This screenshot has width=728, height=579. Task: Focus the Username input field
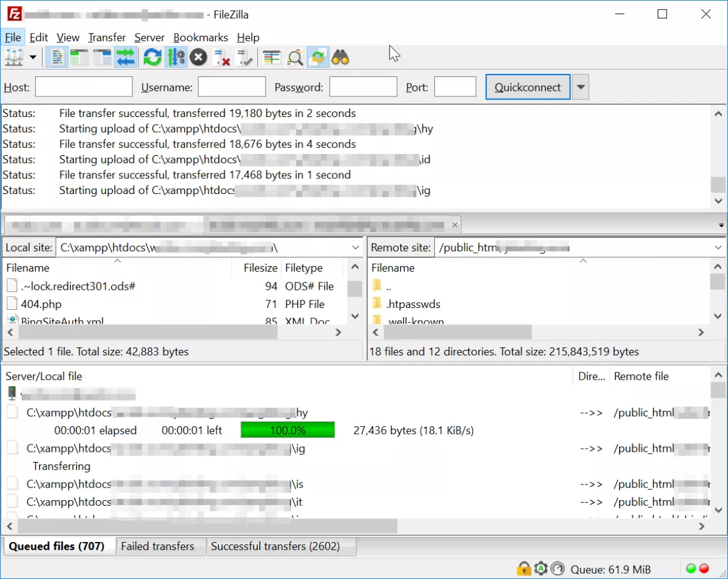coord(232,87)
